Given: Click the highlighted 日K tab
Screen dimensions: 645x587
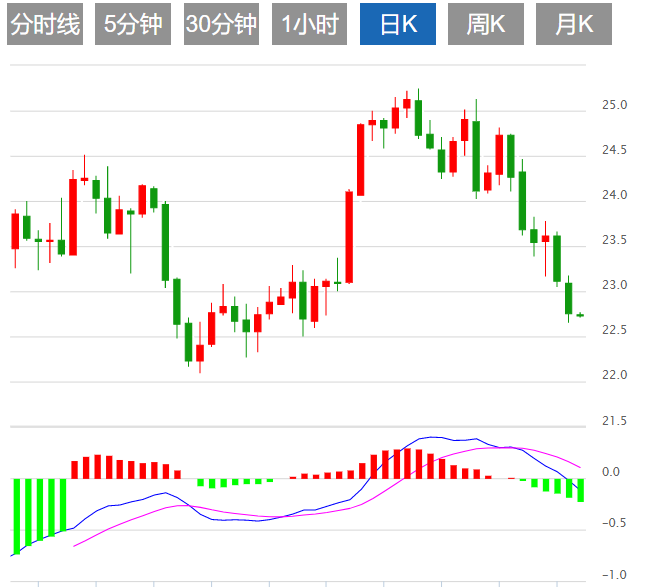Looking at the screenshot, I should point(397,25).
